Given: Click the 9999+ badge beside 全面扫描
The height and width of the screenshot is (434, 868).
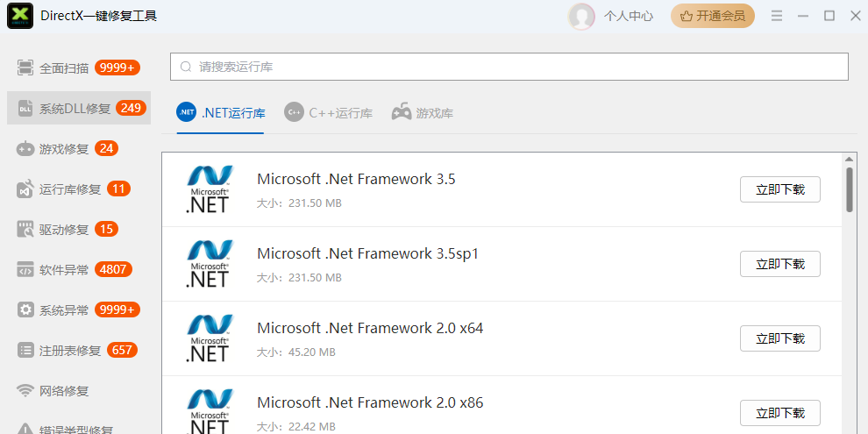Looking at the screenshot, I should (117, 68).
